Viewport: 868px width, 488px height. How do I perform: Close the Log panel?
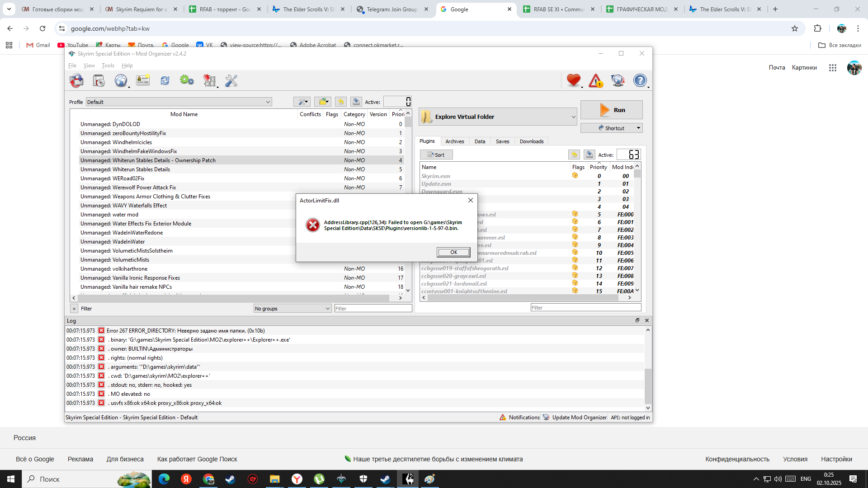[x=647, y=320]
